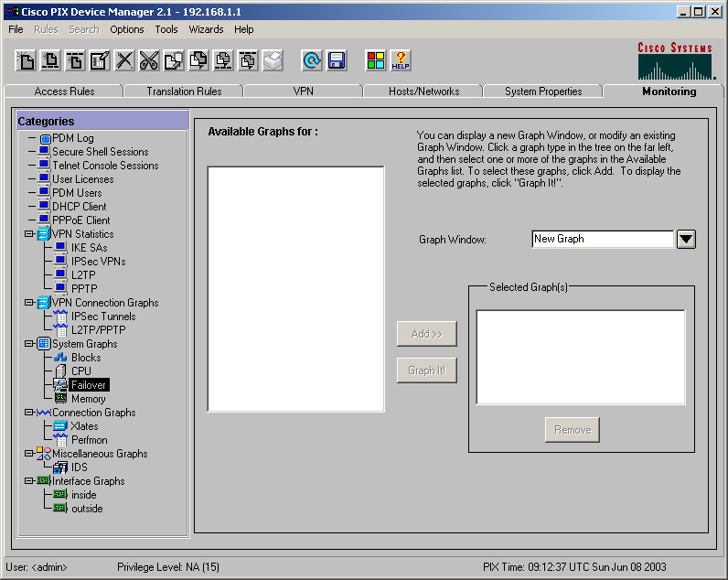Select the highlighted Failover tree item
Viewport: 728px width, 580px height.
tap(89, 385)
